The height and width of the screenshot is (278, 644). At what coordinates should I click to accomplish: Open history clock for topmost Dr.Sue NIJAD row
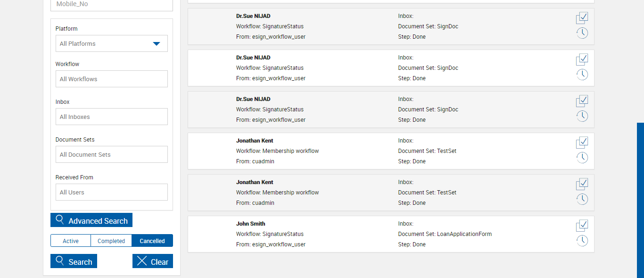click(x=582, y=33)
